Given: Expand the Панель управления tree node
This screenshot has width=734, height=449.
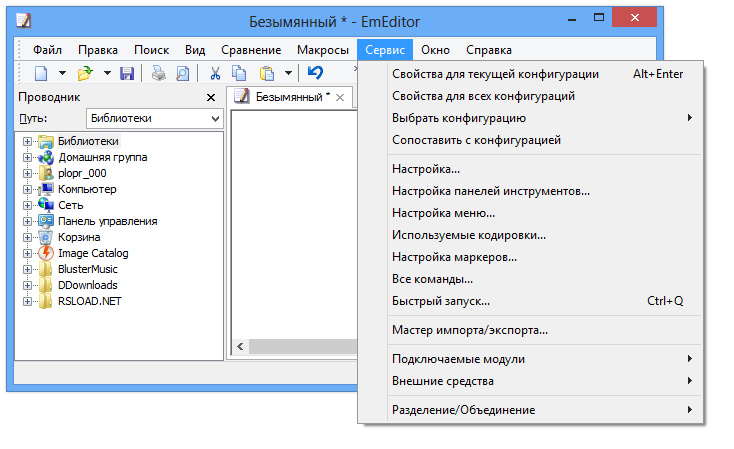Looking at the screenshot, I should [x=28, y=221].
